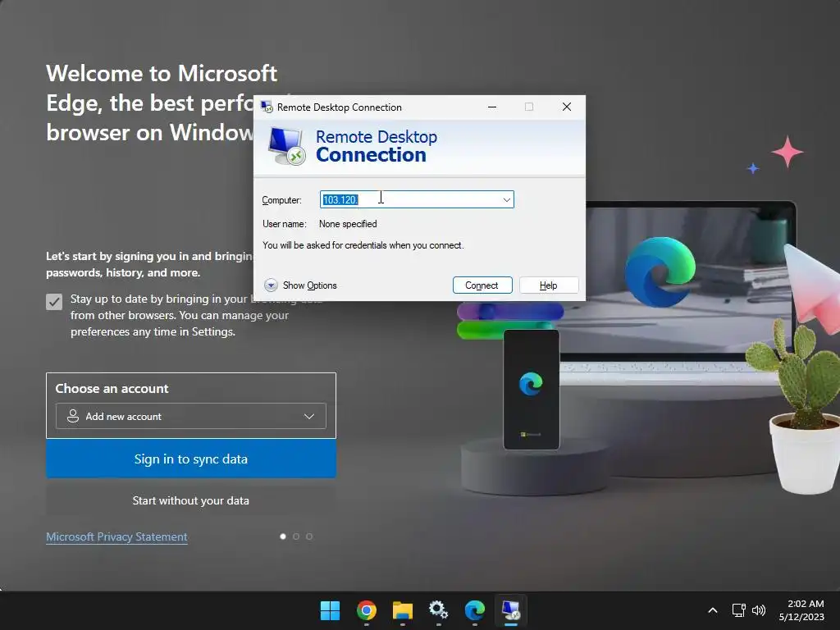
Task: Open File Explorer from the taskbar
Action: coord(402,610)
